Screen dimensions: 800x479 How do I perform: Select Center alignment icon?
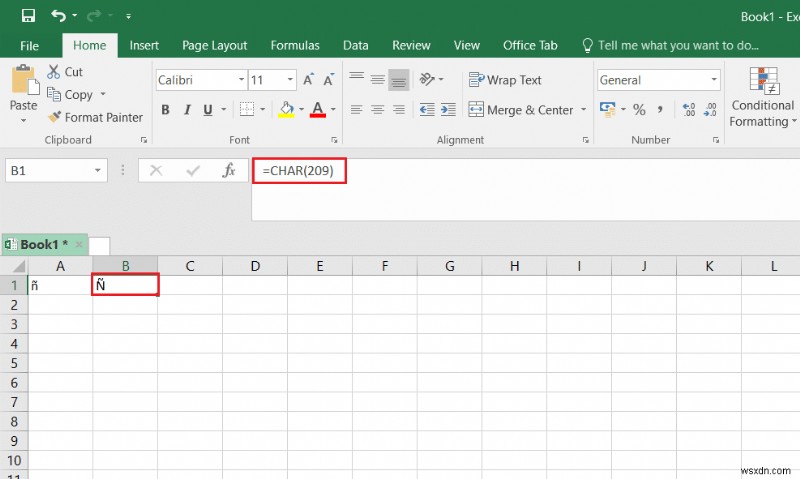tap(378, 110)
